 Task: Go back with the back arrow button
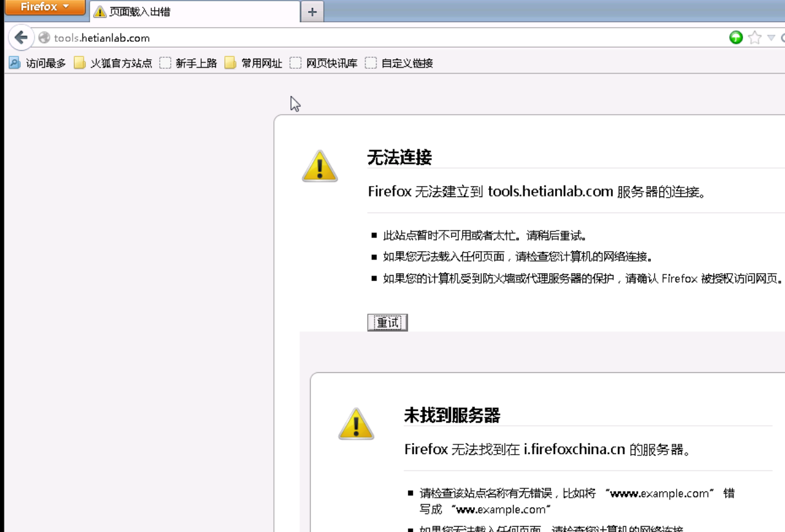click(x=21, y=37)
